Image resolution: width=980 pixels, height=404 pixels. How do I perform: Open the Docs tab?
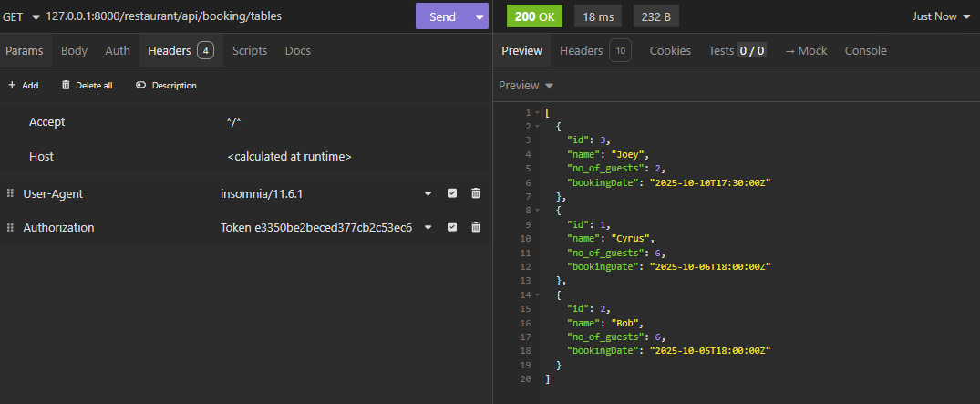coord(297,51)
